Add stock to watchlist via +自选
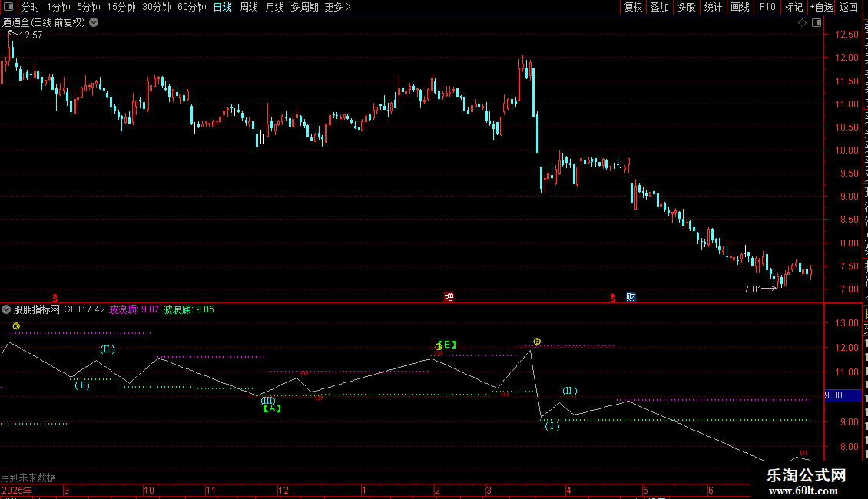Viewport: 868px width, 499px height. [x=821, y=7]
